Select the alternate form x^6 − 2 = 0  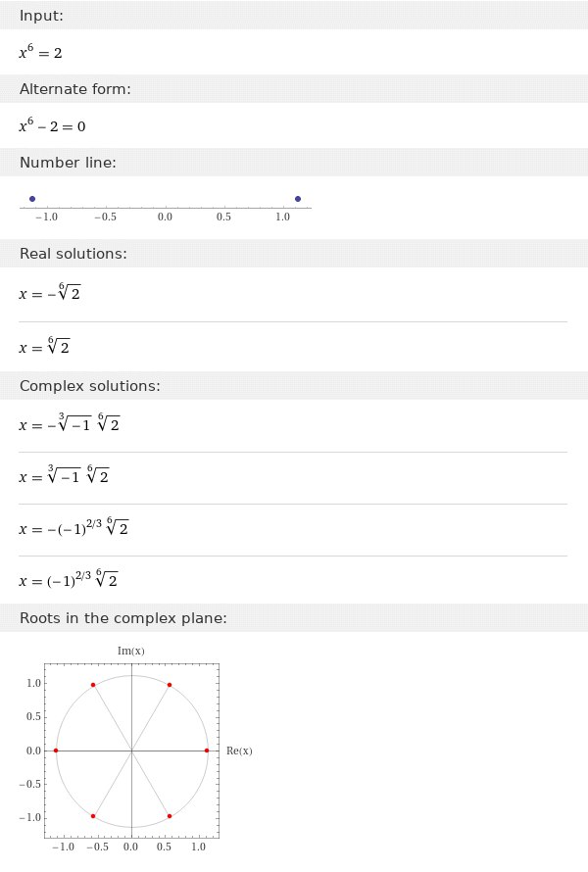pyautogui.click(x=59, y=126)
